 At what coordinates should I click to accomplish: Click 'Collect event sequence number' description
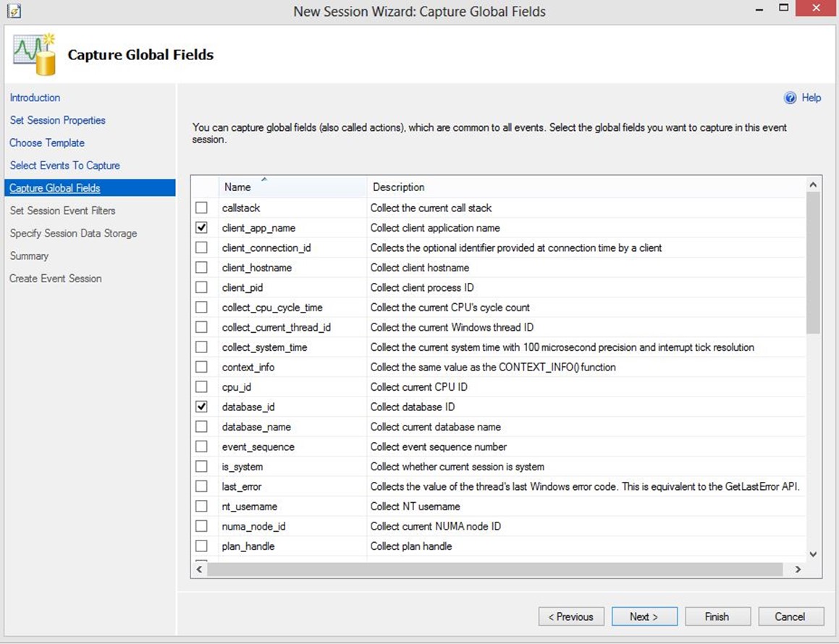438,446
